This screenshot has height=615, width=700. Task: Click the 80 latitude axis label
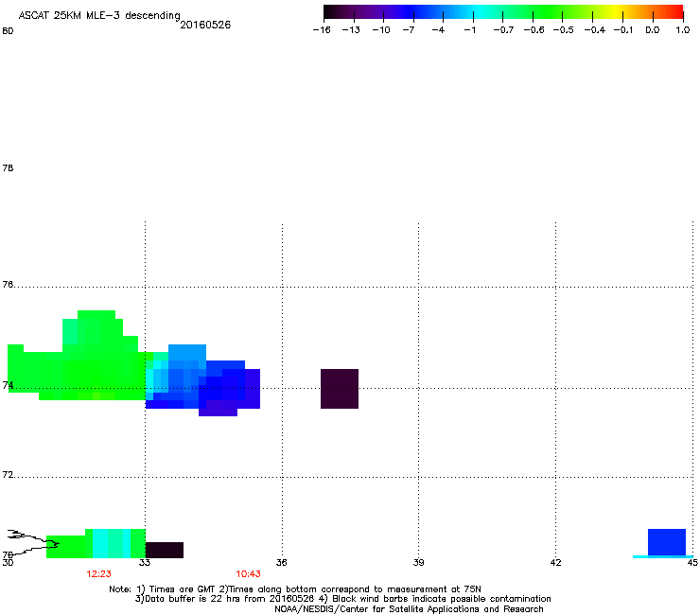[x=8, y=31]
